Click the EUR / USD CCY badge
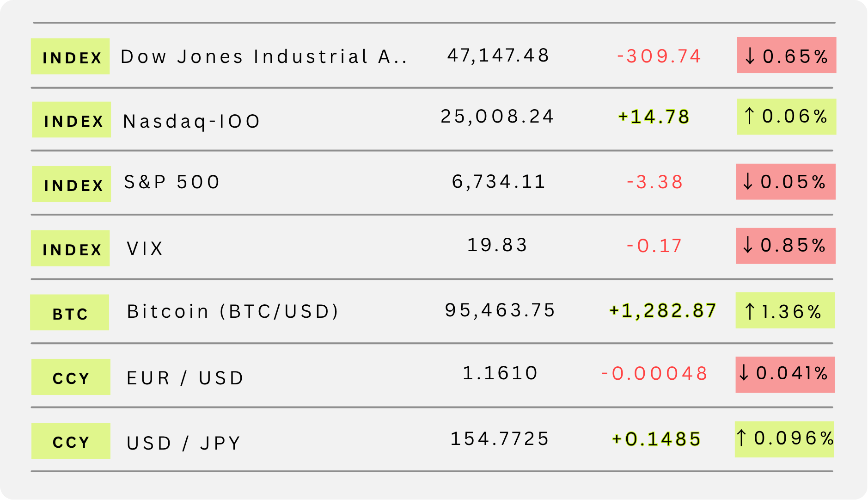The image size is (868, 500). point(71,377)
